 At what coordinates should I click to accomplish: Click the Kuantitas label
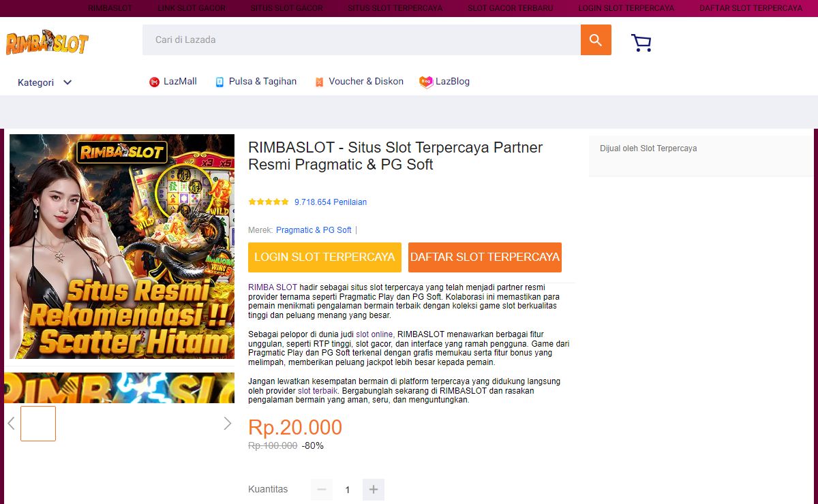(268, 489)
